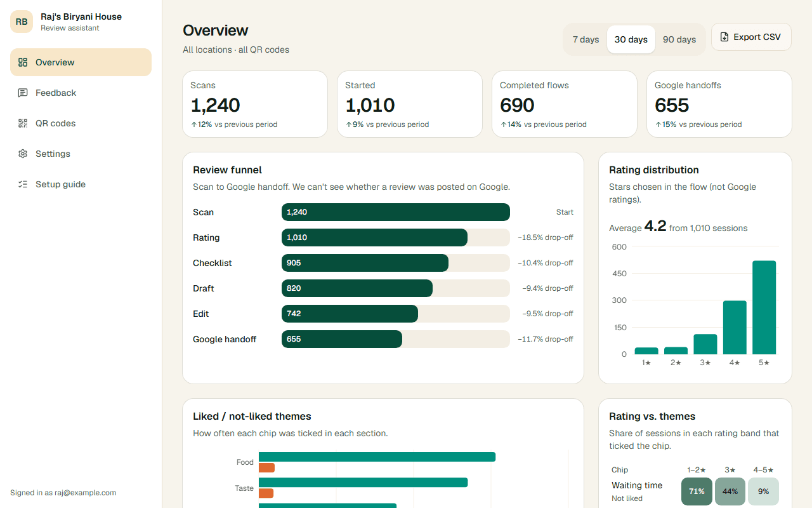
Task: Click the Settings gear icon
Action: tap(23, 154)
